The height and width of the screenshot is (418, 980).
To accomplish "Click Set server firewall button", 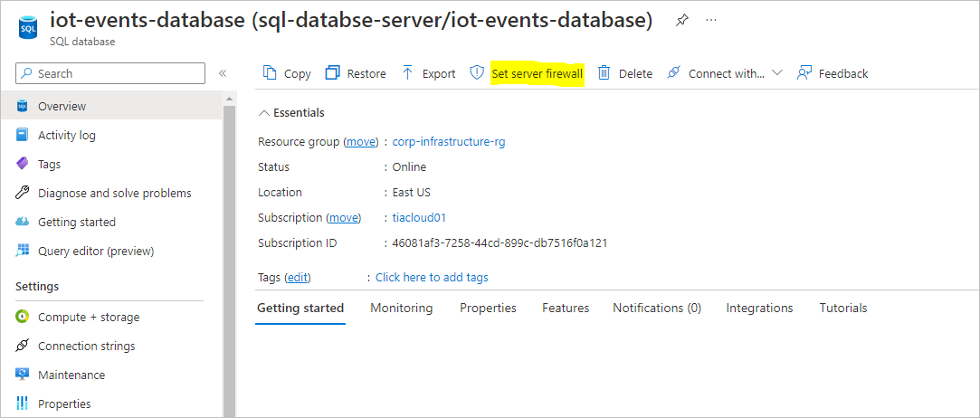I will tap(538, 73).
